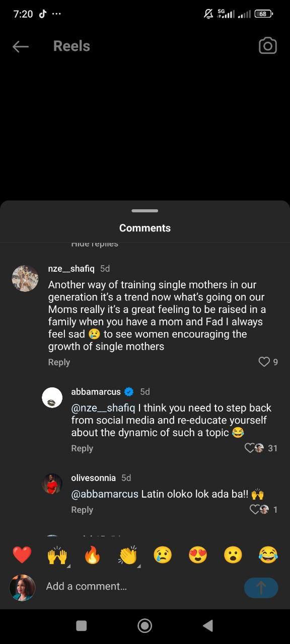Like abbamarcus's reply with the heart toggle
The image size is (290, 644).
(250, 448)
